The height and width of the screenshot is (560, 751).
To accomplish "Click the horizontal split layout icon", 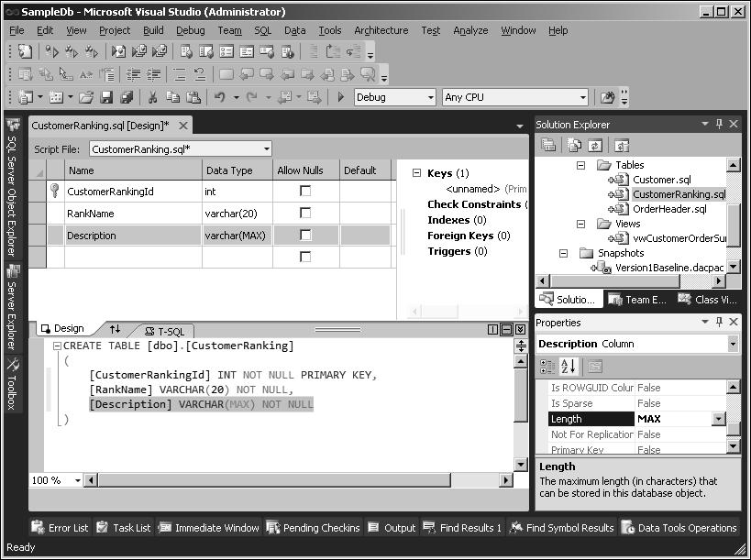I will tap(506, 329).
